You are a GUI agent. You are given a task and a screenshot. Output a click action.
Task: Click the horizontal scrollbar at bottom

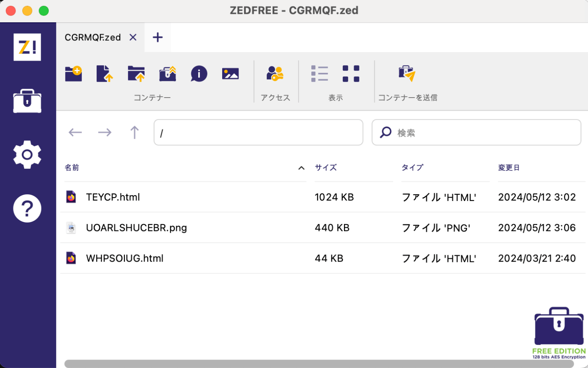tap(319, 364)
